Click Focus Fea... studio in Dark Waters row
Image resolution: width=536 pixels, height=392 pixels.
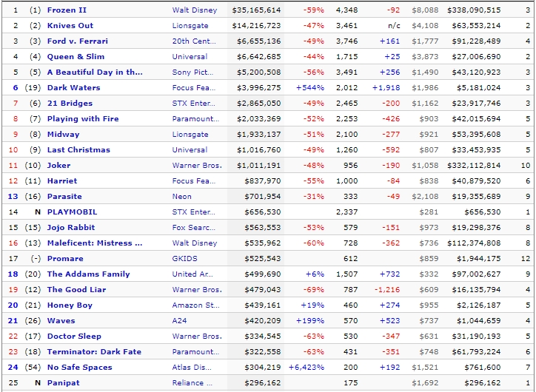point(194,88)
